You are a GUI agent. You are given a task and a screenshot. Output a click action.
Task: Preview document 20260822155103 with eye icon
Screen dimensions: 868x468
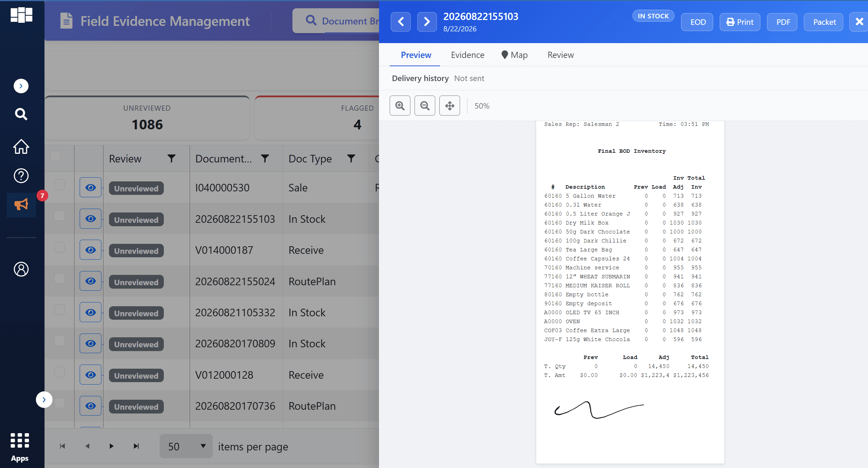(91, 219)
